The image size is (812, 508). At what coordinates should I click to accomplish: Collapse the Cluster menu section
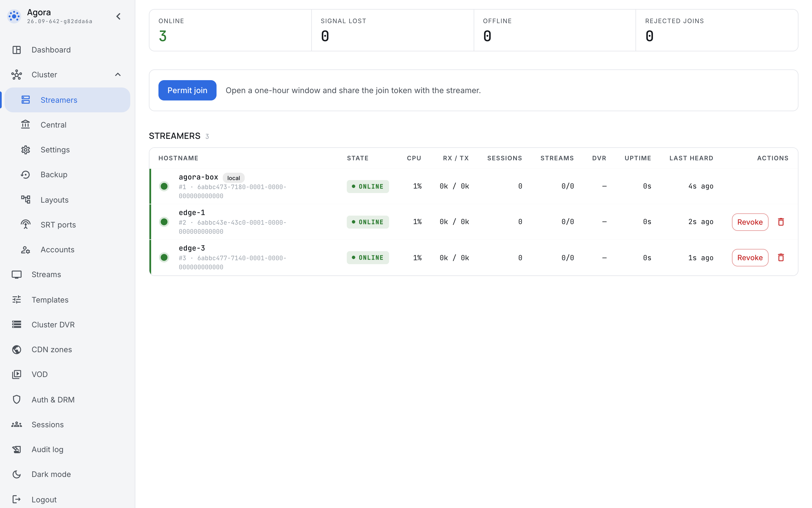click(x=118, y=75)
